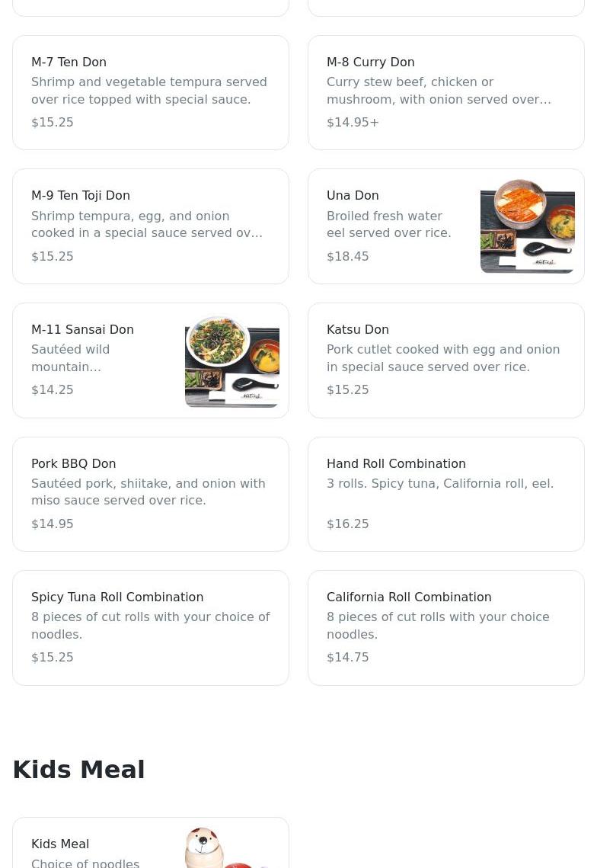Click Katsu Don pork cutlet description
This screenshot has height=868, width=597.
(x=442, y=358)
